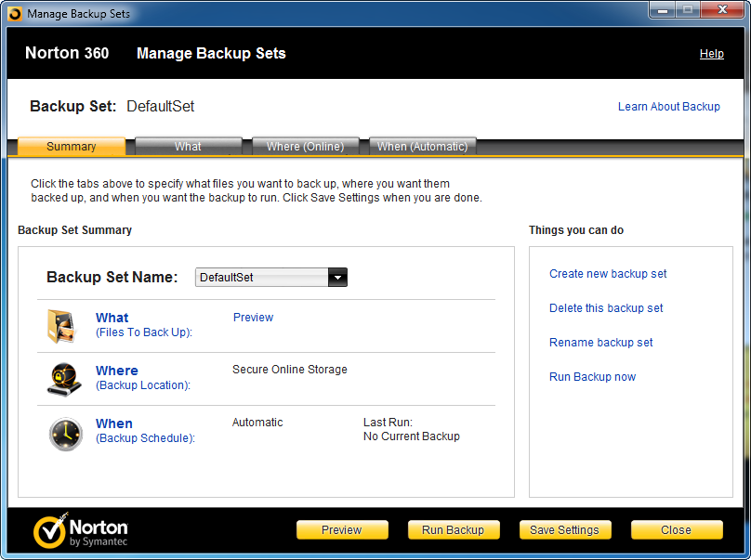The height and width of the screenshot is (560, 751).
Task: Click the yellow Close button
Action: coord(677,530)
